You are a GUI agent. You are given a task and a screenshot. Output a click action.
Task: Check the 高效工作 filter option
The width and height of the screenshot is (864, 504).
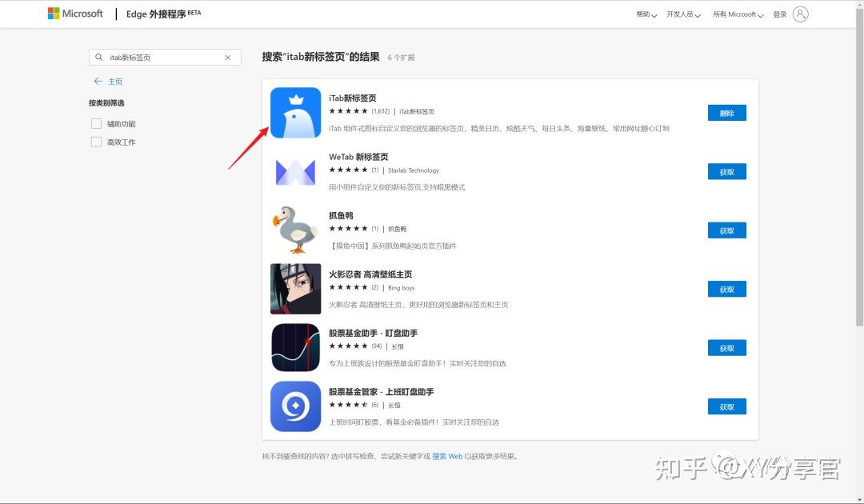(94, 142)
